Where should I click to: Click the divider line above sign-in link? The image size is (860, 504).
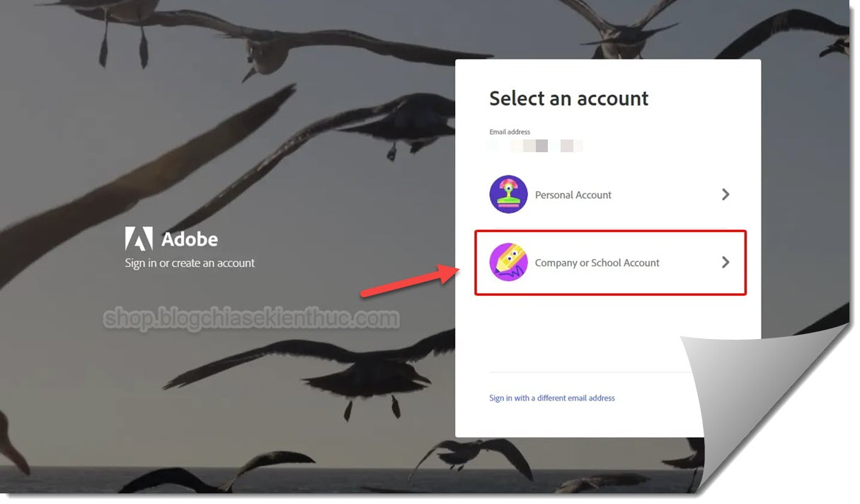click(587, 372)
